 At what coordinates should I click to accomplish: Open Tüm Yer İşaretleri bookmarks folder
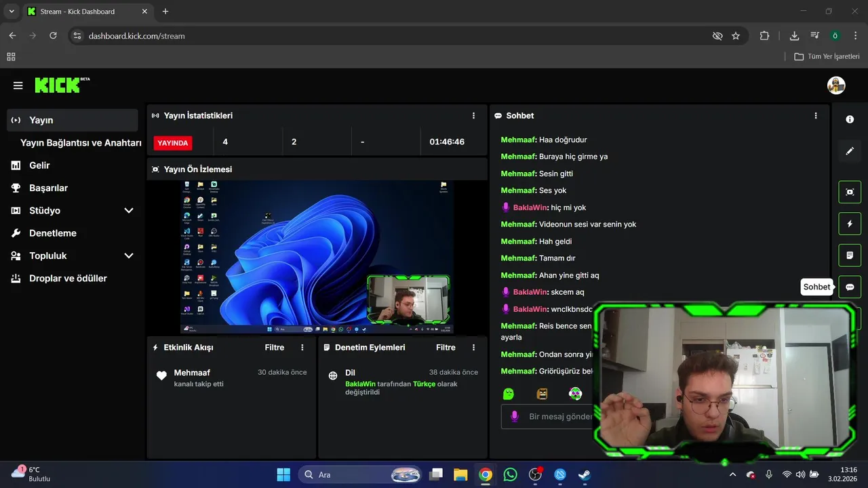[x=827, y=56]
